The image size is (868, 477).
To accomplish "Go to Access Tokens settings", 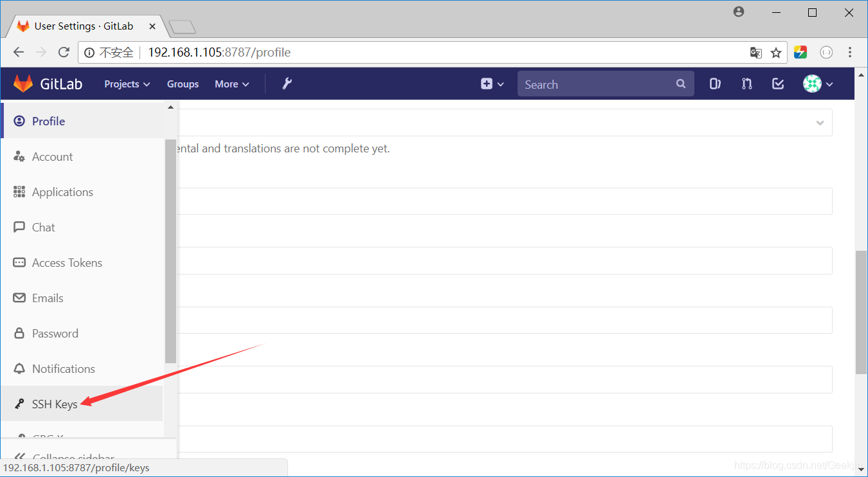I will (x=82, y=262).
